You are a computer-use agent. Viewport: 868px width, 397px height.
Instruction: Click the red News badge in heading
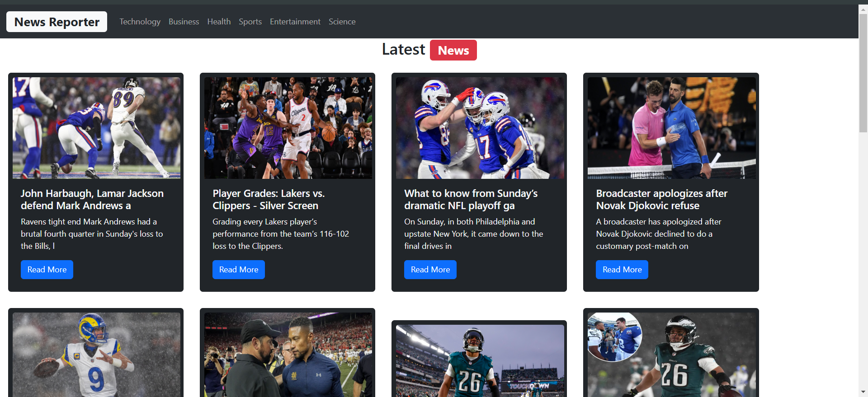453,50
